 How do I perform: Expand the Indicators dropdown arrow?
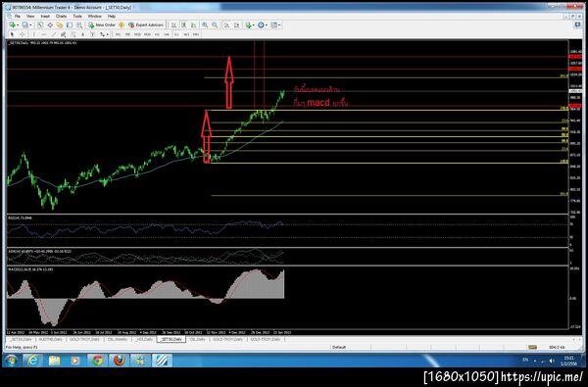(254, 25)
